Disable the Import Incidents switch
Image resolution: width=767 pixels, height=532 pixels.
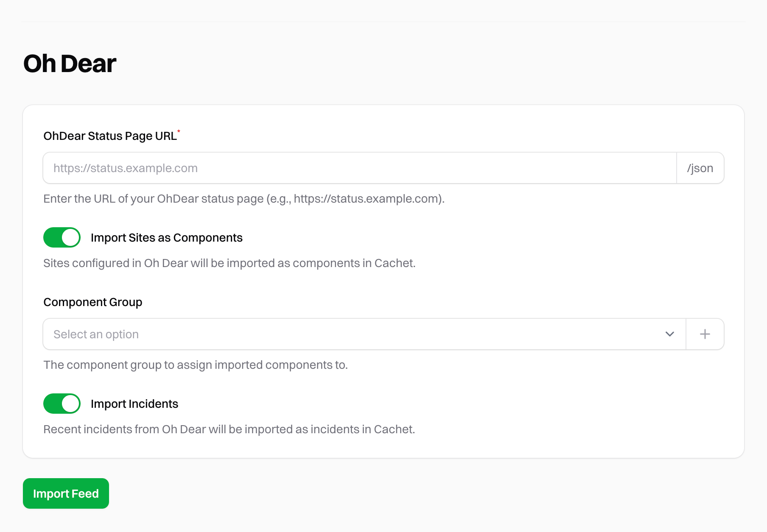point(62,404)
